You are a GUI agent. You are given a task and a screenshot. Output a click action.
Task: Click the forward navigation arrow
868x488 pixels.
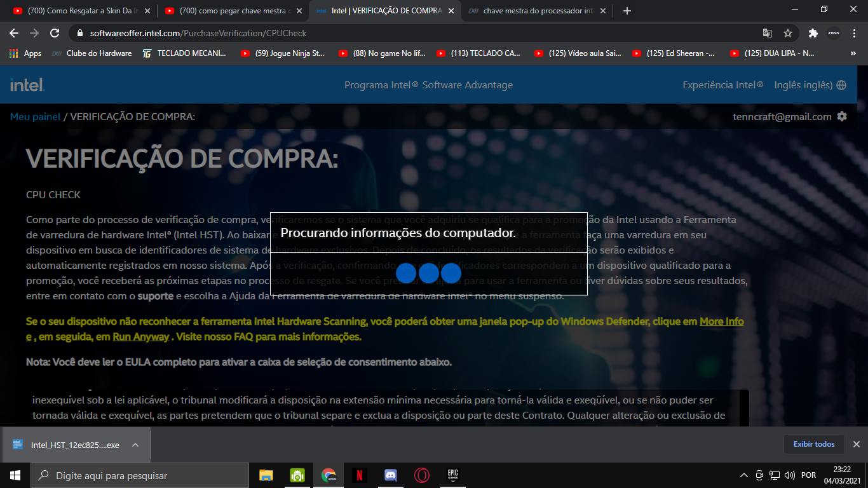point(34,33)
